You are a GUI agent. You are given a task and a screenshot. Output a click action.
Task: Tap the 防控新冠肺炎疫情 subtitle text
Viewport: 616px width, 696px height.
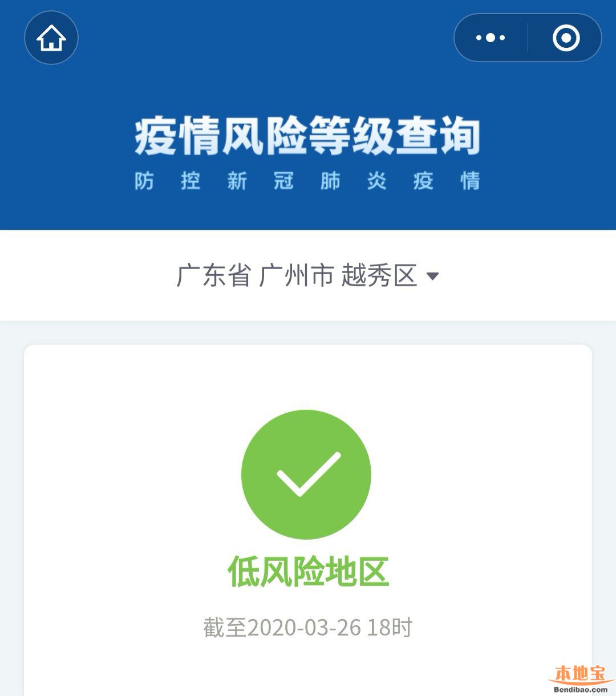[307, 181]
